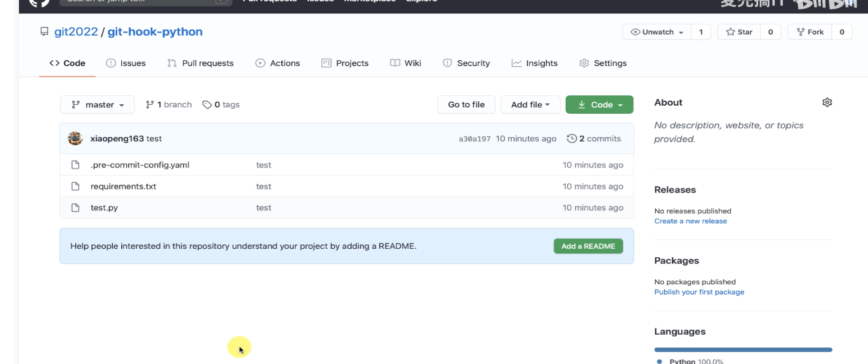Open the .pre-commit-config.yaml file

coord(140,165)
